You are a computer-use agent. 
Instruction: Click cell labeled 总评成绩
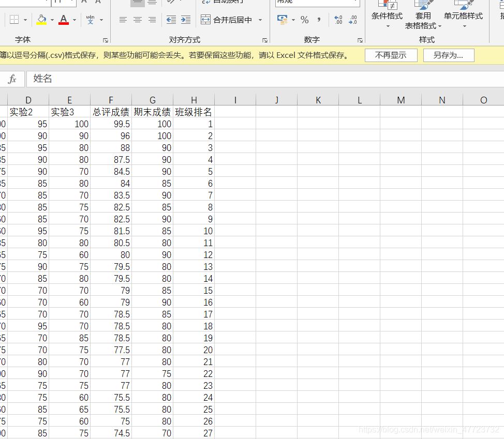tap(111, 112)
